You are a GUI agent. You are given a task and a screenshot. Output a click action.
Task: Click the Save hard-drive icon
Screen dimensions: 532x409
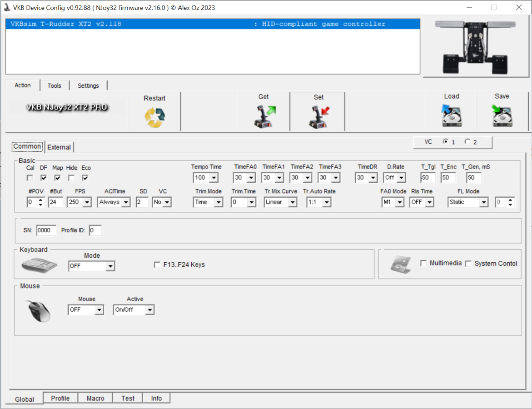502,115
